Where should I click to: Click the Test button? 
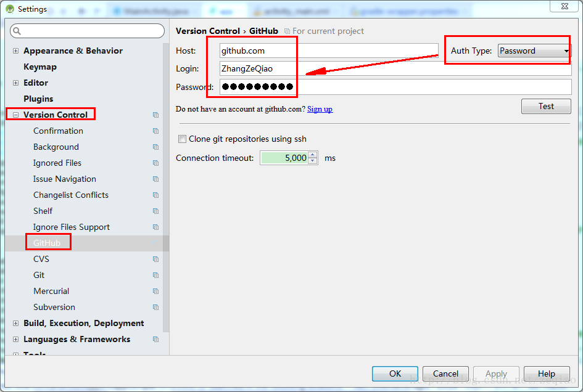tap(546, 106)
